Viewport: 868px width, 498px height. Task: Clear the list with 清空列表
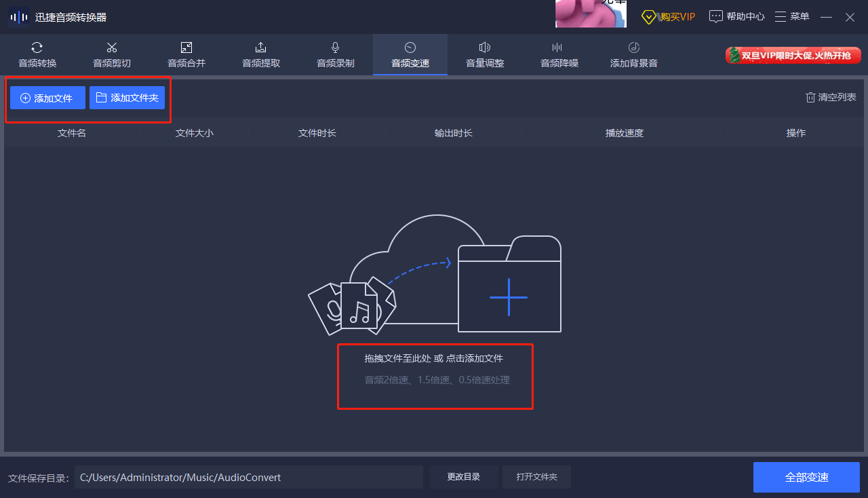(831, 97)
